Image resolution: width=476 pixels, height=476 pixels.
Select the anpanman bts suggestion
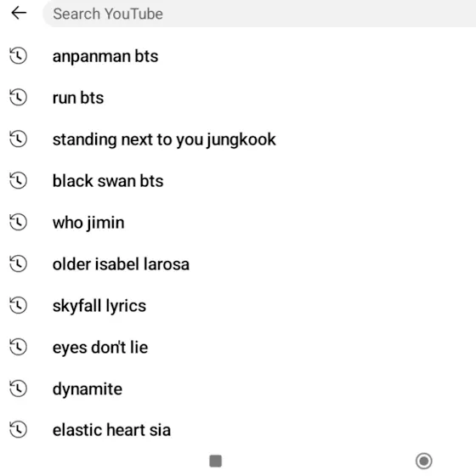click(x=238, y=56)
